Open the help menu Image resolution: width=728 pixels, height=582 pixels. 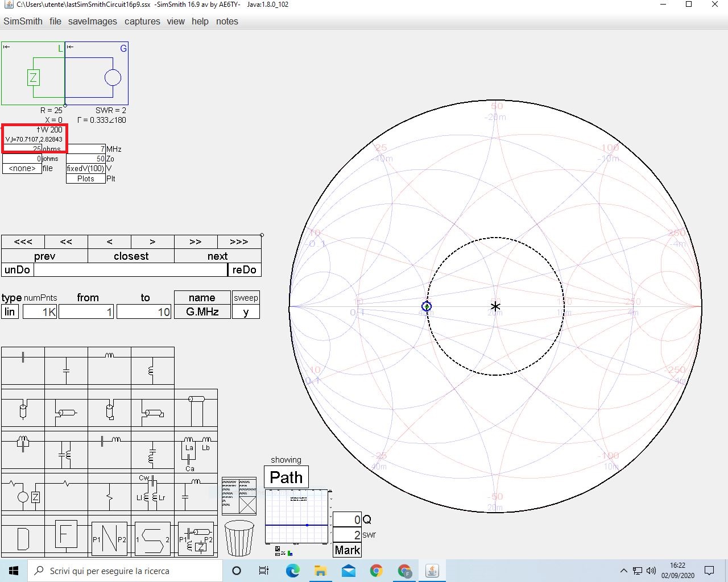200,21
